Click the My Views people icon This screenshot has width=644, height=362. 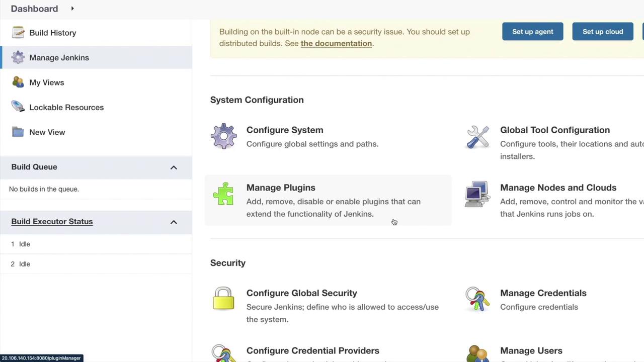click(18, 82)
